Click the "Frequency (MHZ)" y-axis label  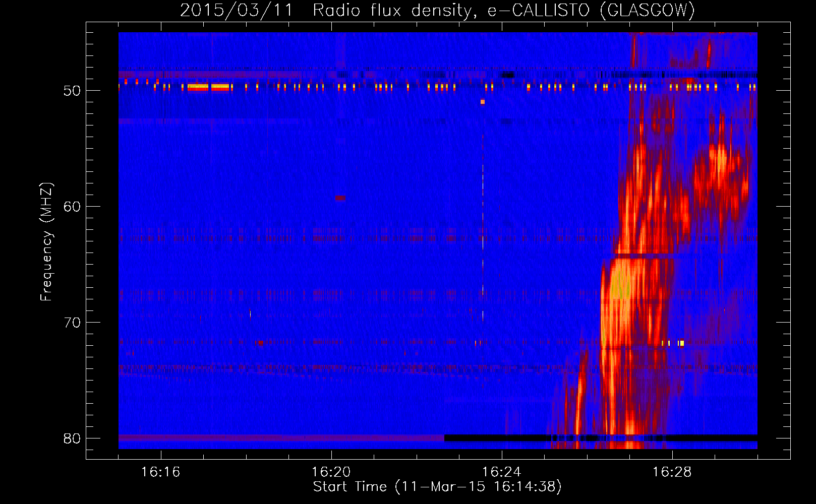[46, 242]
